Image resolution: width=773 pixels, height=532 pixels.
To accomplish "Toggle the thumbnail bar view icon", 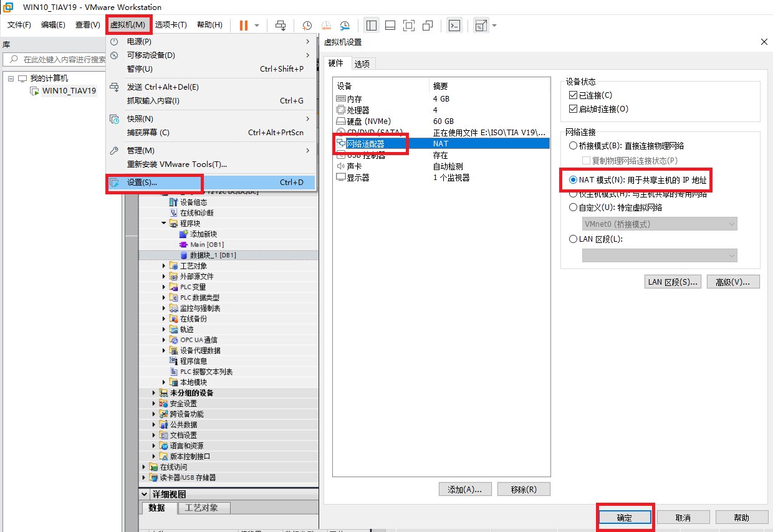I will [390, 26].
